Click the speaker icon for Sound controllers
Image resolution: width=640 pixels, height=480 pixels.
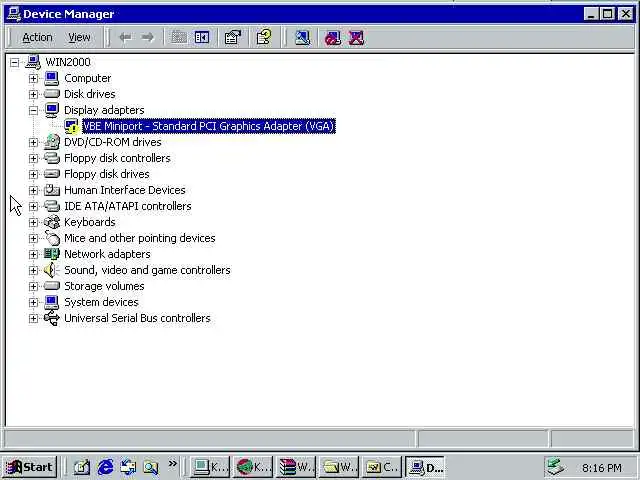tap(51, 270)
